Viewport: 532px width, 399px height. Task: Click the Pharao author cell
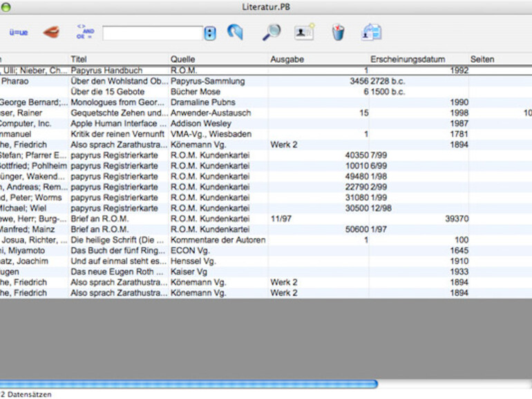tap(15, 81)
